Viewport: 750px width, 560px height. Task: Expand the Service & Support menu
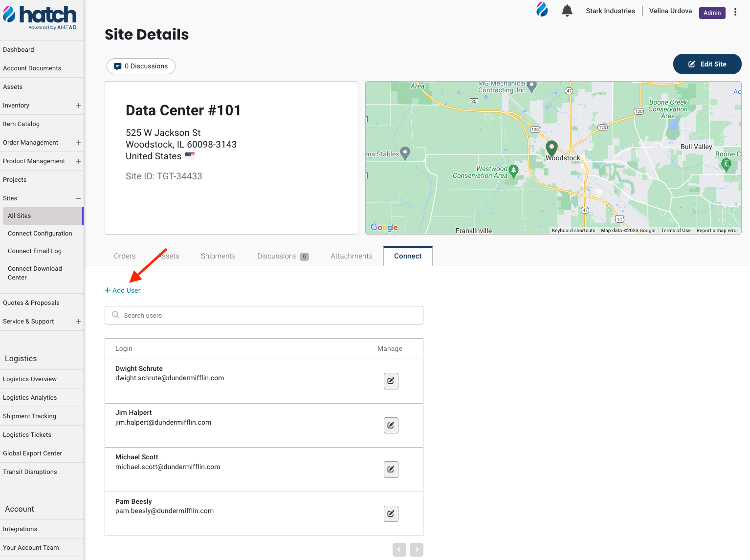(x=78, y=322)
